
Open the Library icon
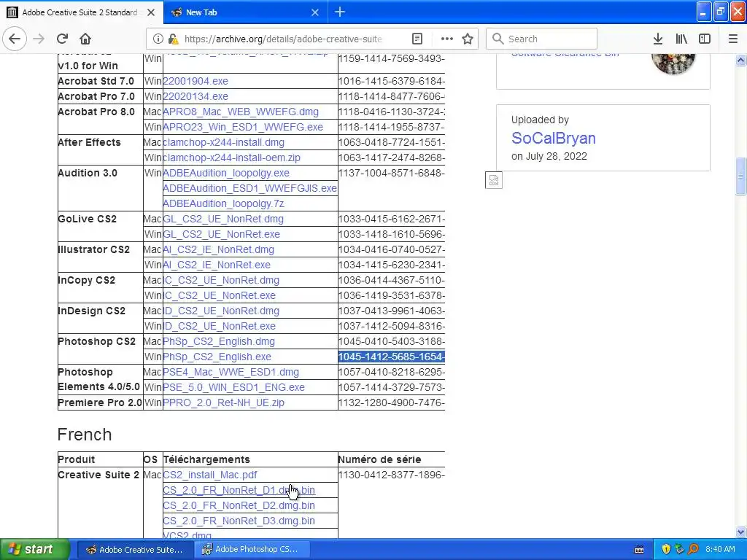coord(681,39)
